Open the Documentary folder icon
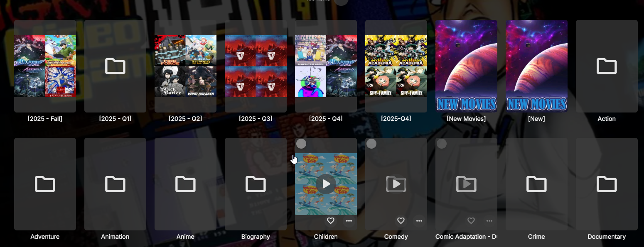Image resolution: width=644 pixels, height=247 pixels. [607, 184]
